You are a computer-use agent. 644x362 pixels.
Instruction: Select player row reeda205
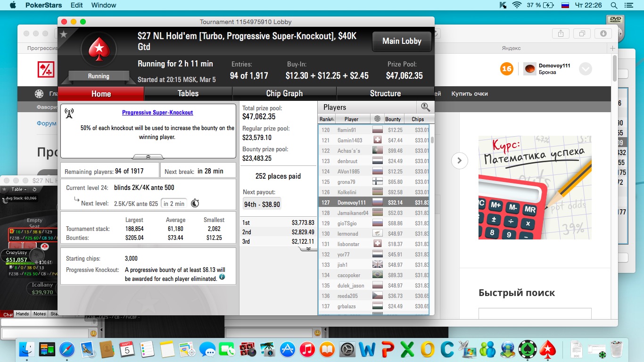tap(373, 296)
